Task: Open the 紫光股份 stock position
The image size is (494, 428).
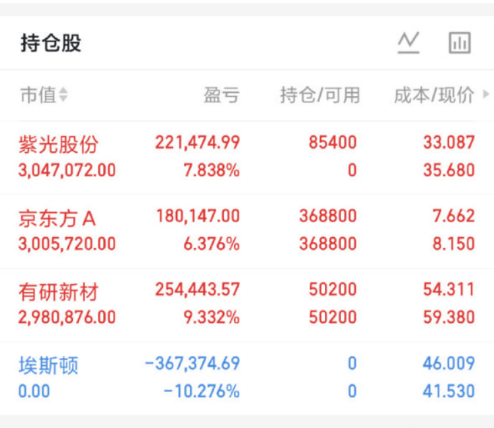Action: [58, 144]
